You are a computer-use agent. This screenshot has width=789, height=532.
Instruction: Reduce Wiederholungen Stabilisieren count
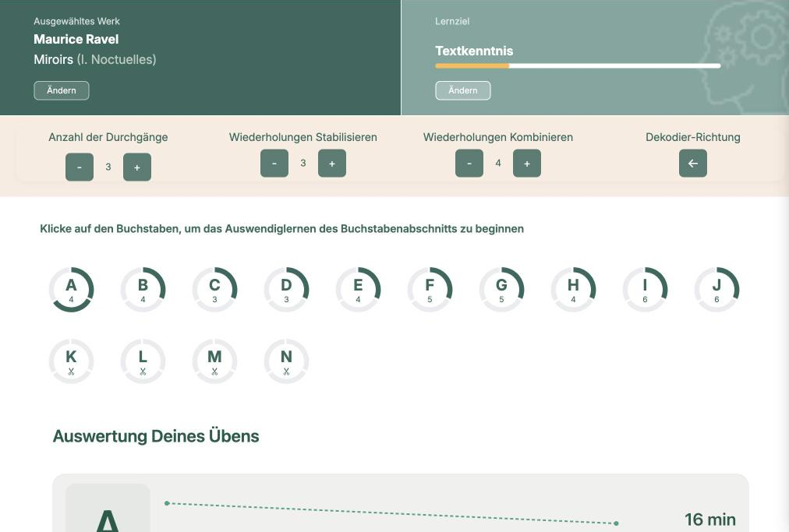(274, 163)
